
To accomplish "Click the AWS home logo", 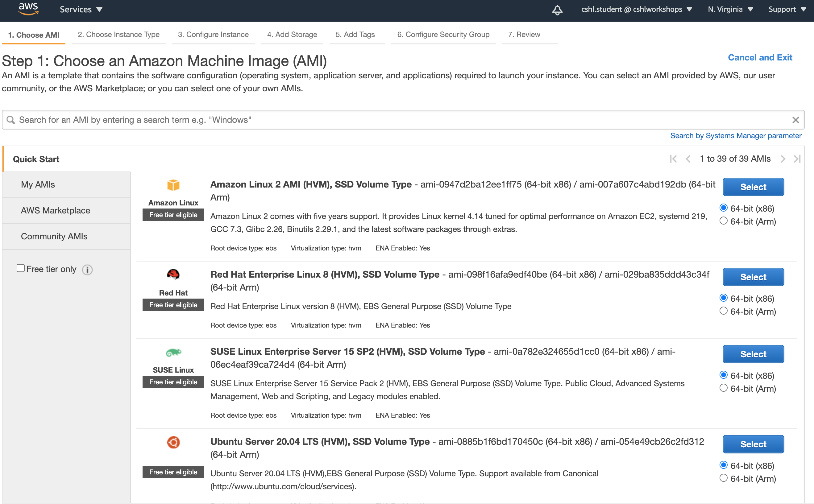I will 28,9.
